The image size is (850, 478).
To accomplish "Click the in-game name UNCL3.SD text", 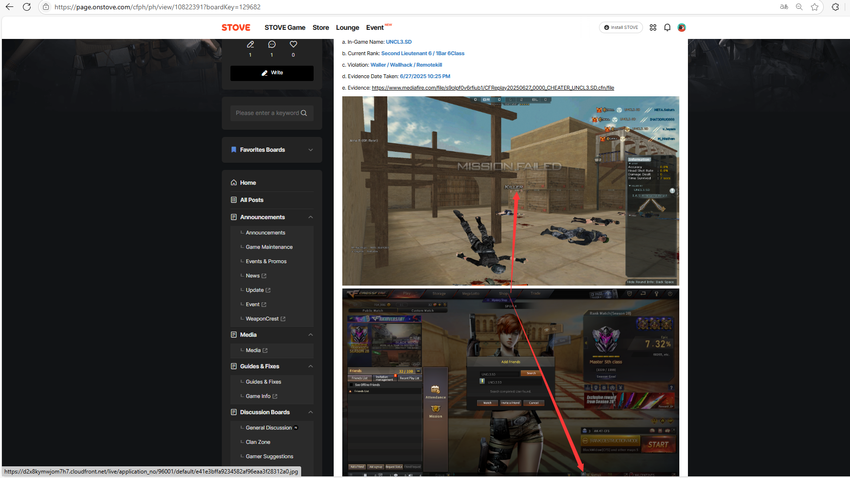I will (398, 42).
